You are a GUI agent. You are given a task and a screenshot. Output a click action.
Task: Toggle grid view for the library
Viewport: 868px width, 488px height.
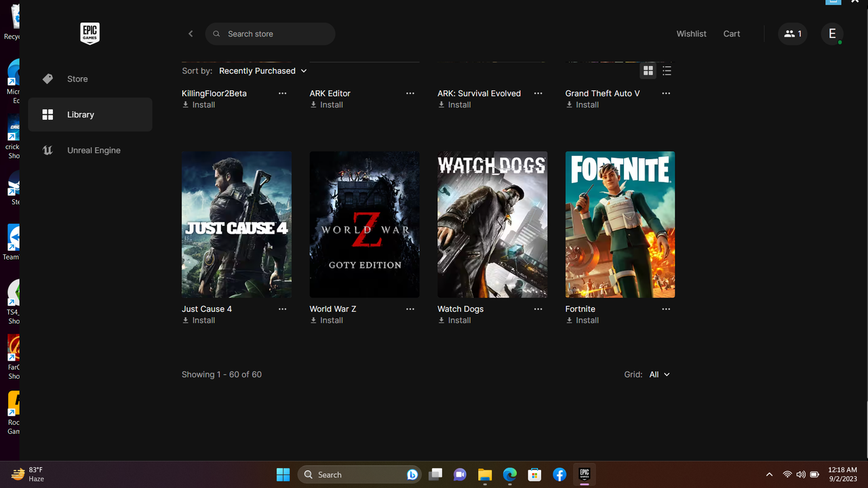[648, 70]
